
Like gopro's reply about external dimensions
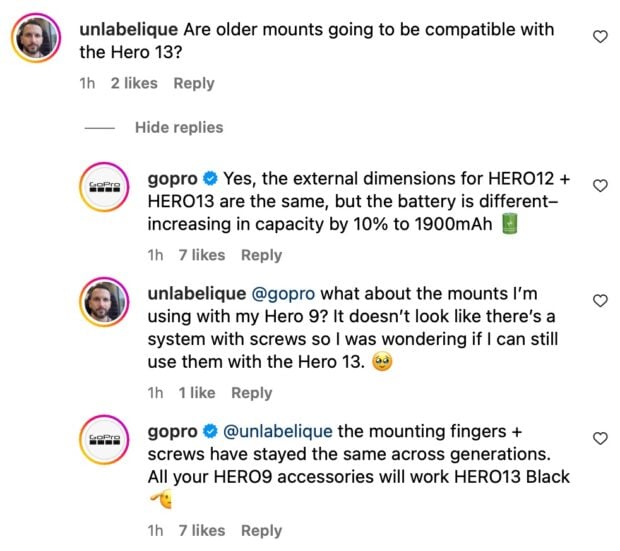[600, 186]
